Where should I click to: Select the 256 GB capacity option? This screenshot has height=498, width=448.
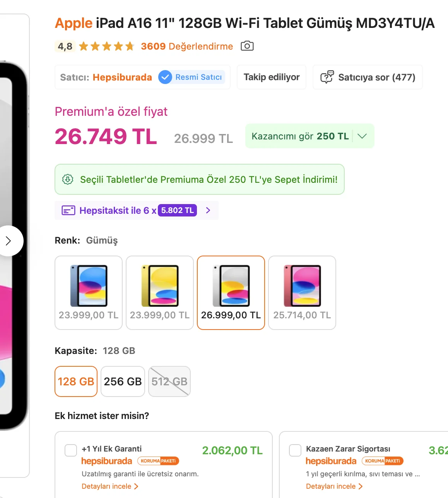123,381
